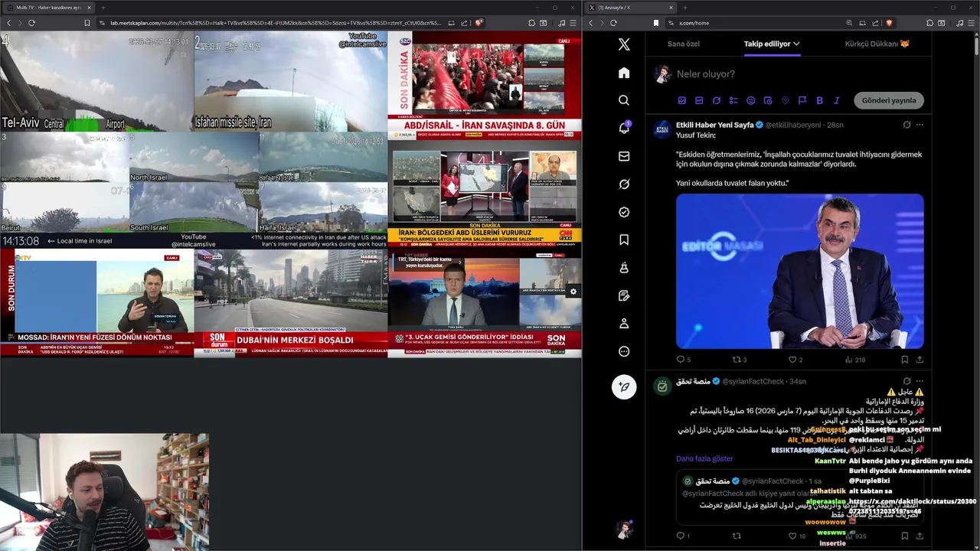Click the X logo in sidebar

[x=624, y=44]
